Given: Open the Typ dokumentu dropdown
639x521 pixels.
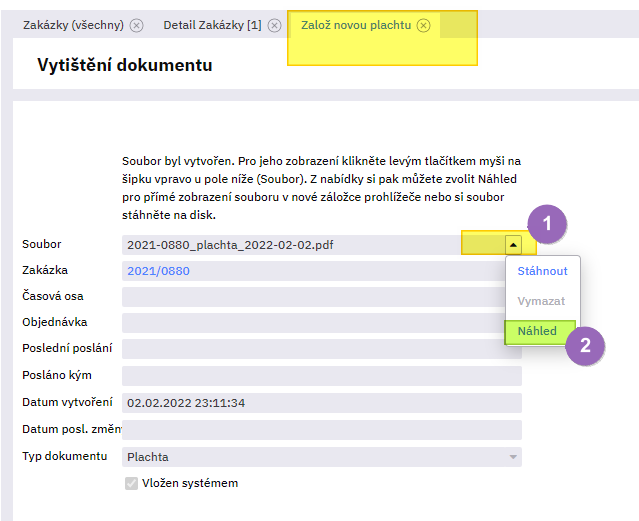Looking at the screenshot, I should pos(514,457).
